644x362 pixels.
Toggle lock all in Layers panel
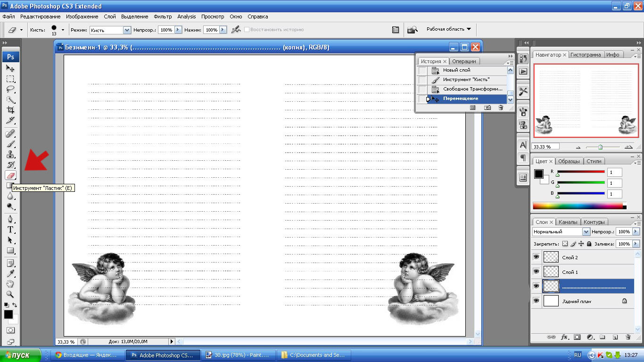pyautogui.click(x=589, y=244)
